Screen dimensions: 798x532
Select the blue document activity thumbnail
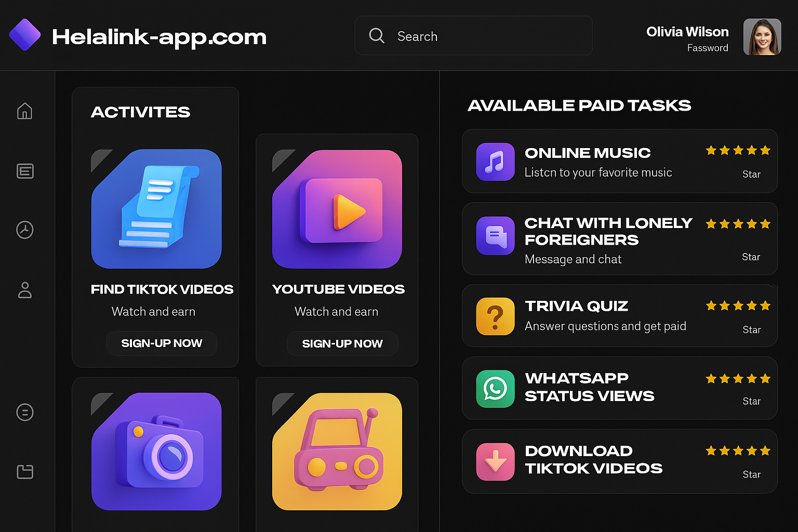[156, 209]
